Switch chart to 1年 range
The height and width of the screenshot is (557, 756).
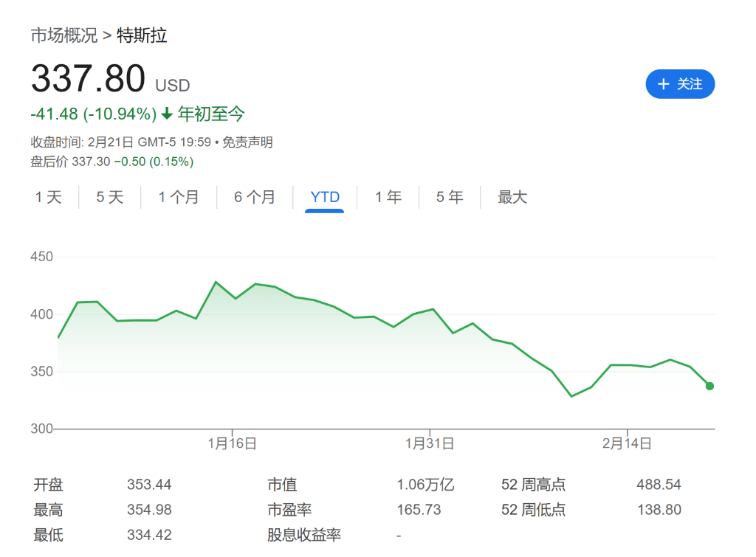(388, 197)
